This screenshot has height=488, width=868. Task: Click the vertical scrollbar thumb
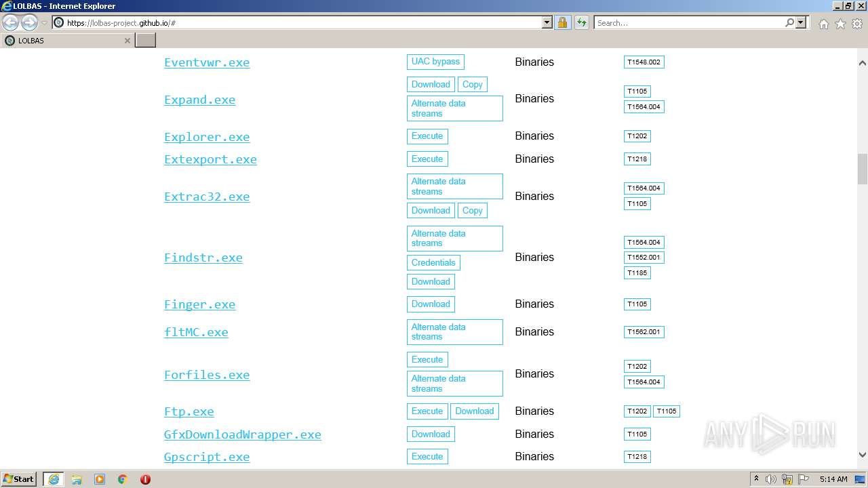[862, 169]
